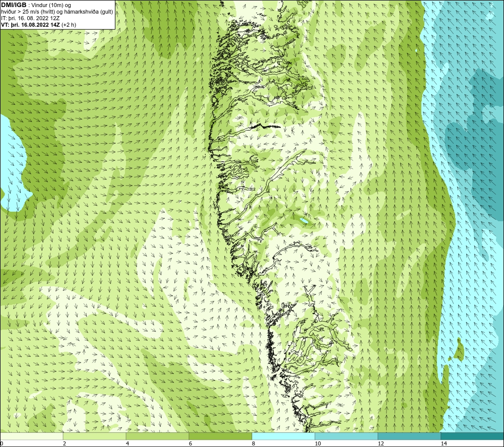504x447 pixels.
Task: Click the thick black fjord line marker
Action: [266, 126]
